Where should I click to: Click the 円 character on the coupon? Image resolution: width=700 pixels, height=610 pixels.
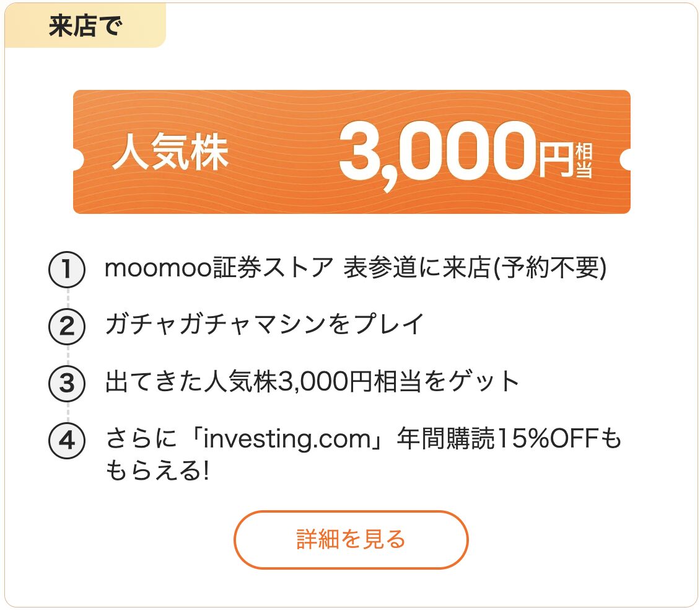click(x=554, y=160)
